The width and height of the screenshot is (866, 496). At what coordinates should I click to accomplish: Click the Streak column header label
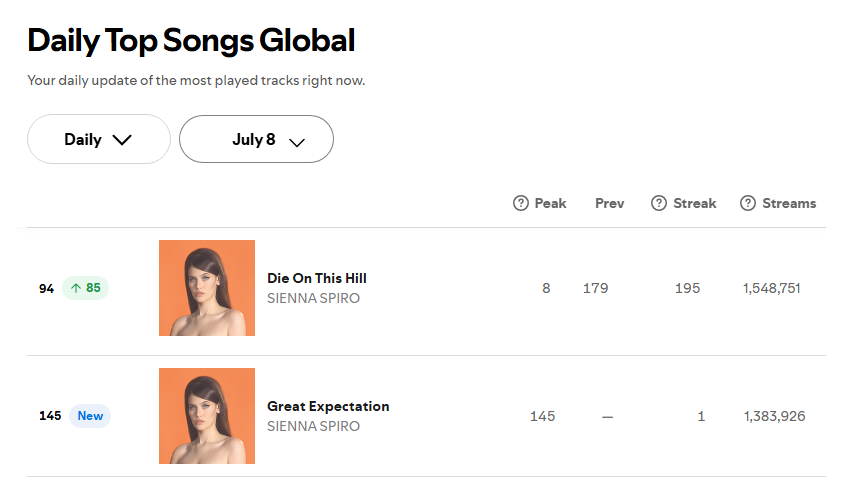click(695, 203)
